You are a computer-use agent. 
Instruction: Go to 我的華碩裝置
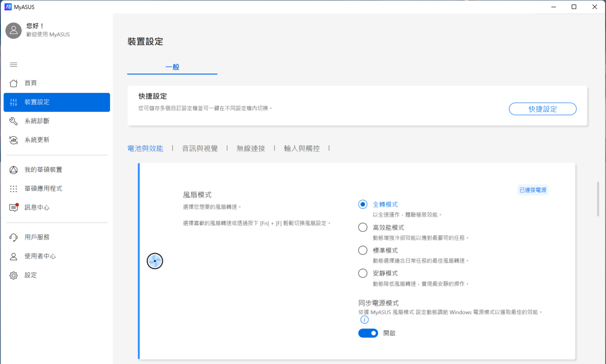pos(57,170)
